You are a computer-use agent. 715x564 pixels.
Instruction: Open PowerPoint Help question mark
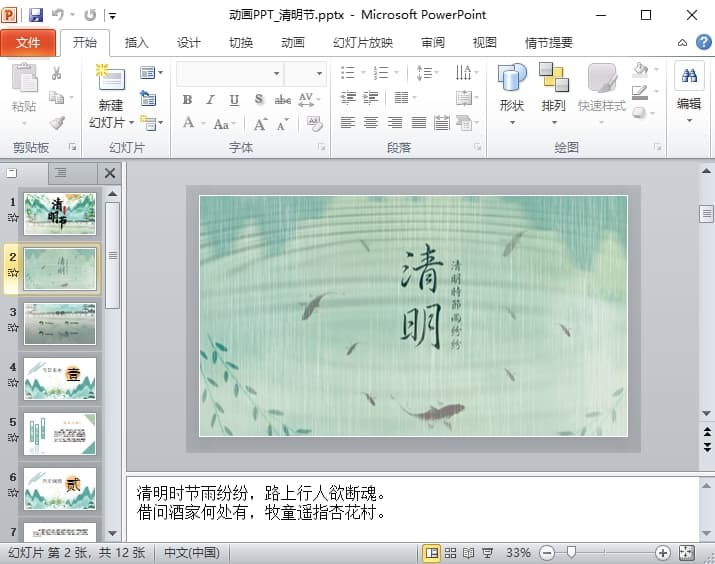tap(704, 42)
